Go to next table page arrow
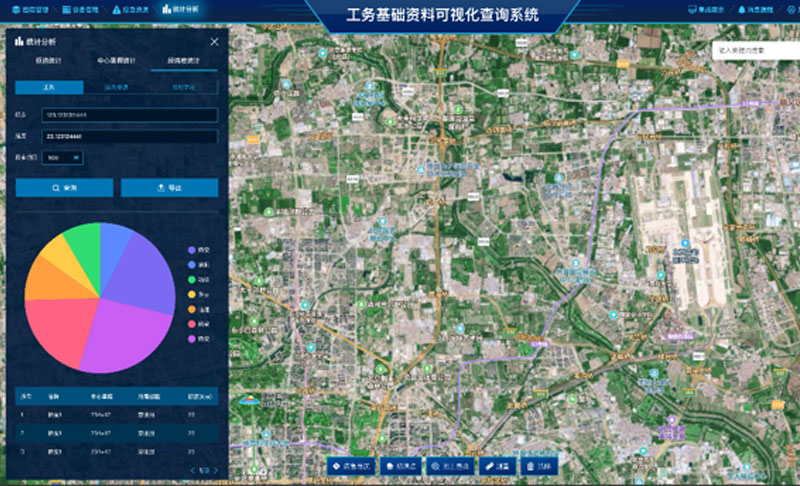 (x=217, y=469)
